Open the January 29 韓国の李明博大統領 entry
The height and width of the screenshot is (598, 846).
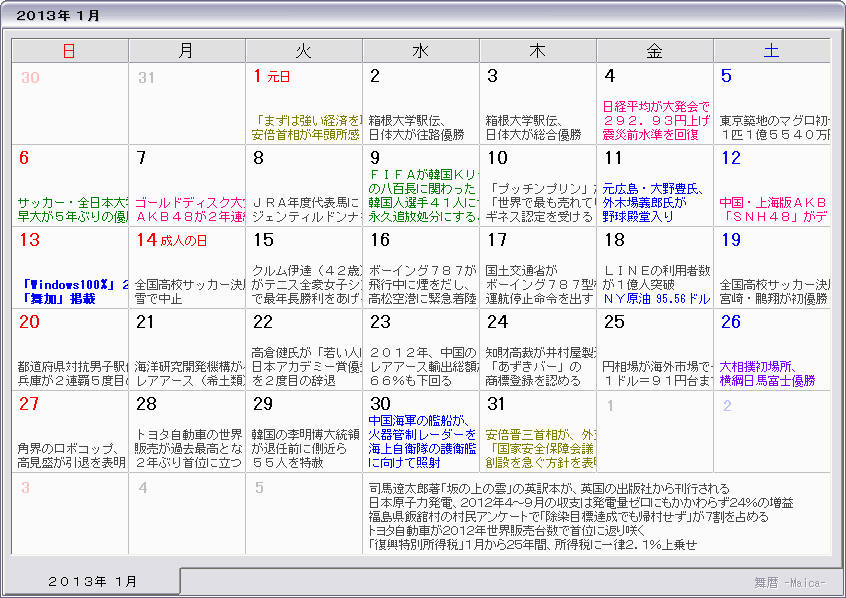tap(306, 449)
